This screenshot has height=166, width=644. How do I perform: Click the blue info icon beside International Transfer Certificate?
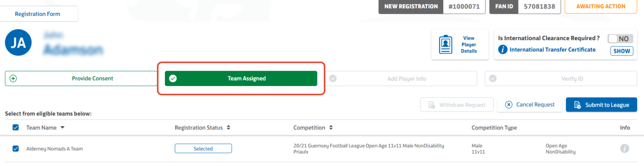tap(503, 50)
